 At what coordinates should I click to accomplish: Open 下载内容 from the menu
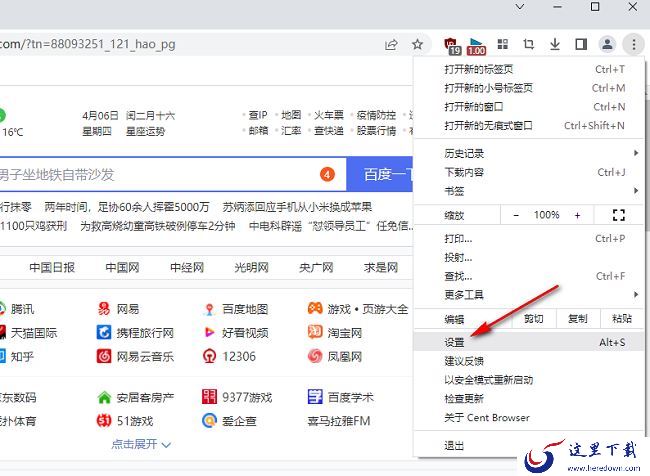[529, 172]
